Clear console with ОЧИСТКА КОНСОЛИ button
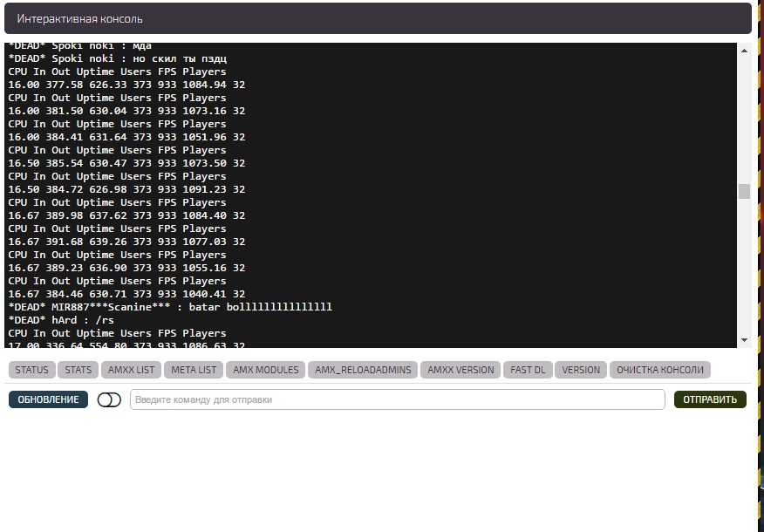The image size is (764, 532). point(660,370)
